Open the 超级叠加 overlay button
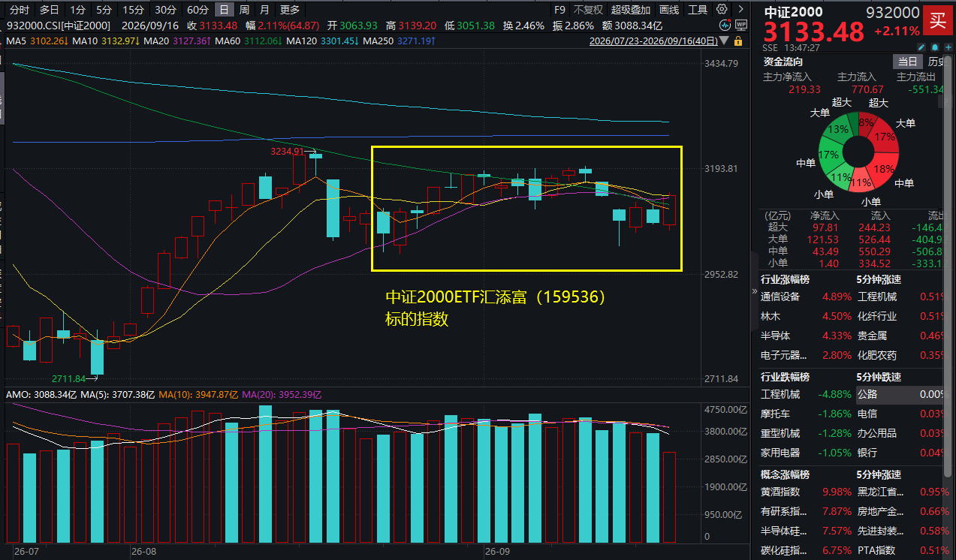This screenshot has height=560, width=956. (631, 10)
